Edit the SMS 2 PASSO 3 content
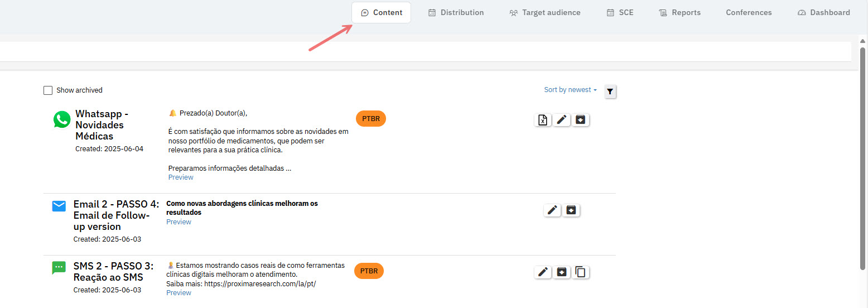Image resolution: width=868 pixels, height=308 pixels. 543,272
